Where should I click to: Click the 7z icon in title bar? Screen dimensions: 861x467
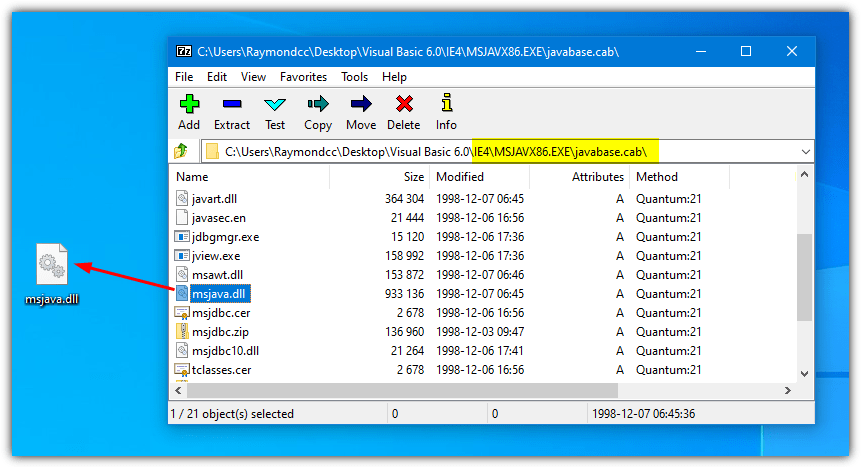[184, 51]
